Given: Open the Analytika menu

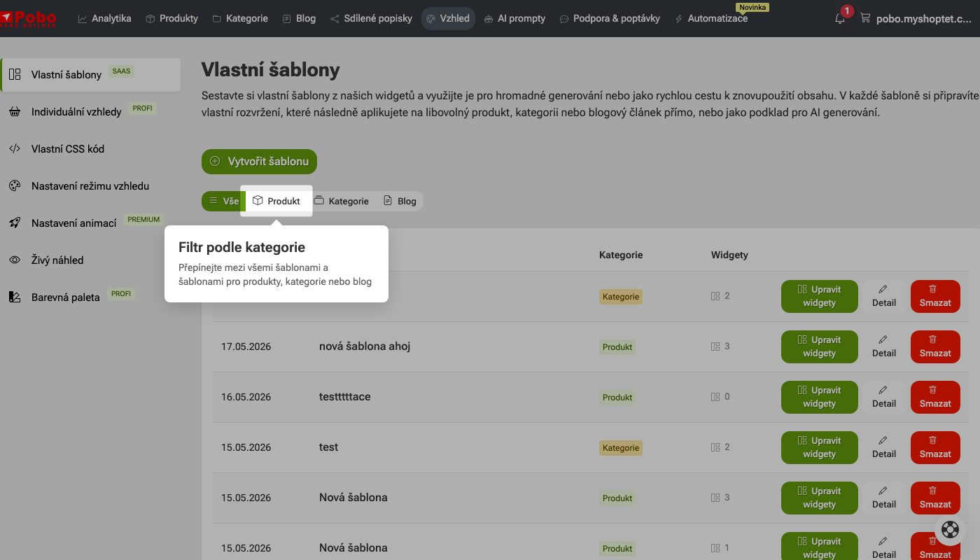Looking at the screenshot, I should pyautogui.click(x=104, y=19).
